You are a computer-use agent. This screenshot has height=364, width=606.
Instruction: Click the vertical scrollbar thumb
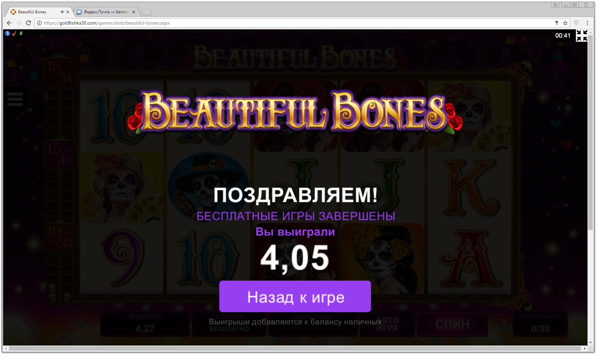click(x=590, y=133)
